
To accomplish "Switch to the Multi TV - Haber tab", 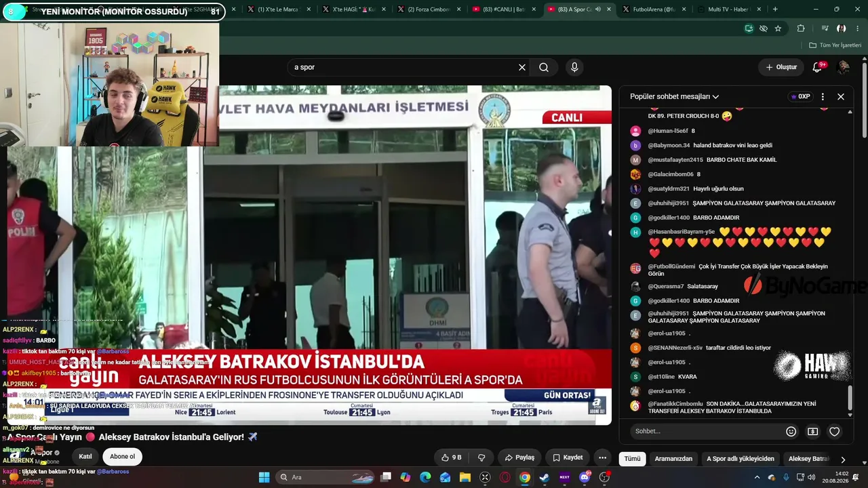I will click(730, 9).
